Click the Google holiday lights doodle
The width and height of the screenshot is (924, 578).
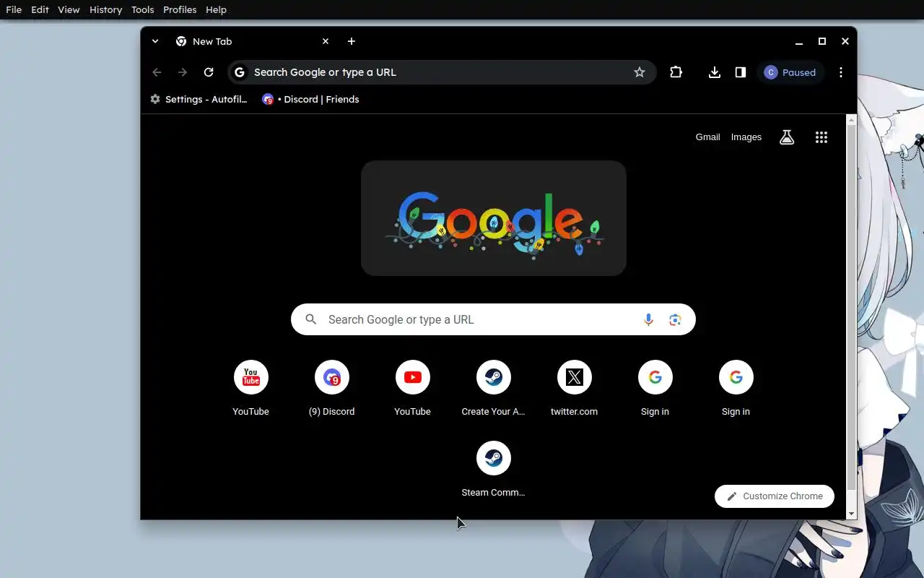[x=494, y=218]
